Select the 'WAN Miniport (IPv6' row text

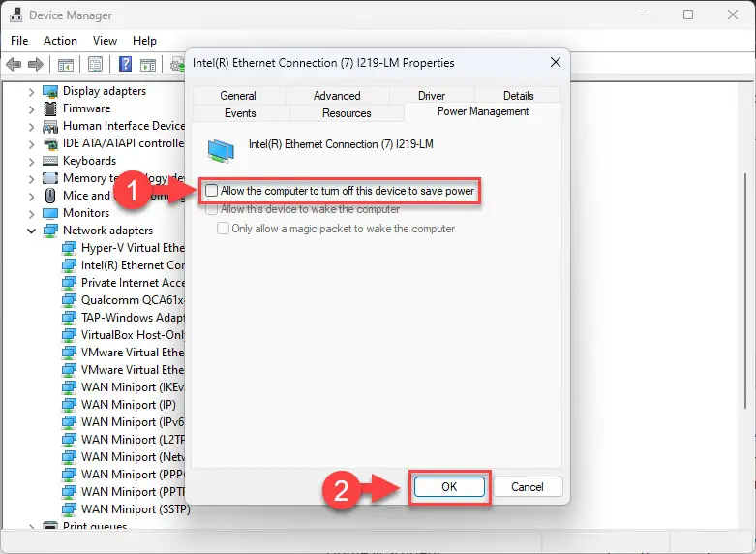(x=133, y=422)
